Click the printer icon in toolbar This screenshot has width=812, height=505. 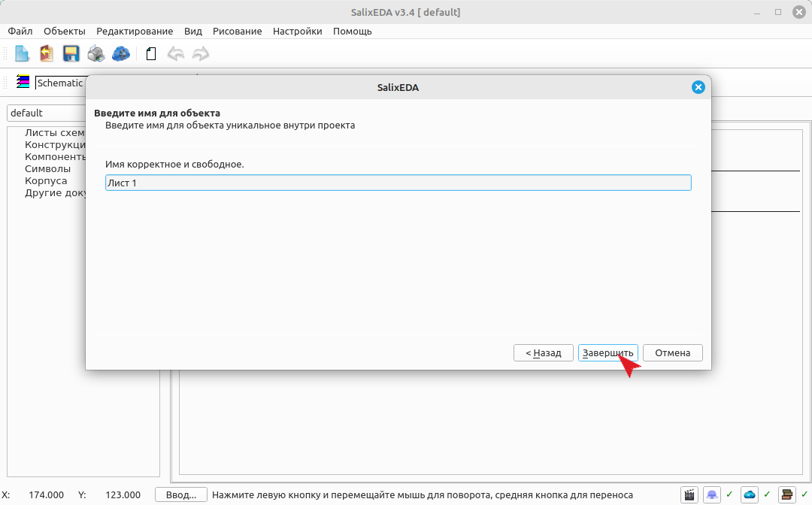pos(95,53)
